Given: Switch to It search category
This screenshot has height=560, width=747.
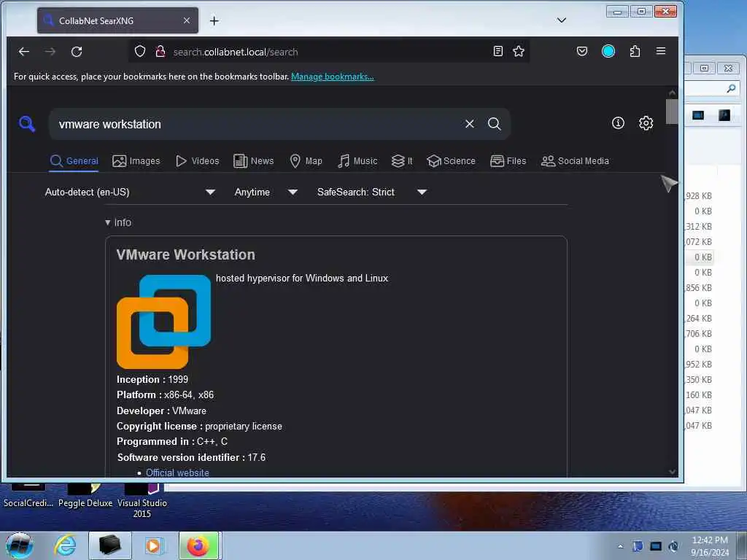Looking at the screenshot, I should click(402, 161).
